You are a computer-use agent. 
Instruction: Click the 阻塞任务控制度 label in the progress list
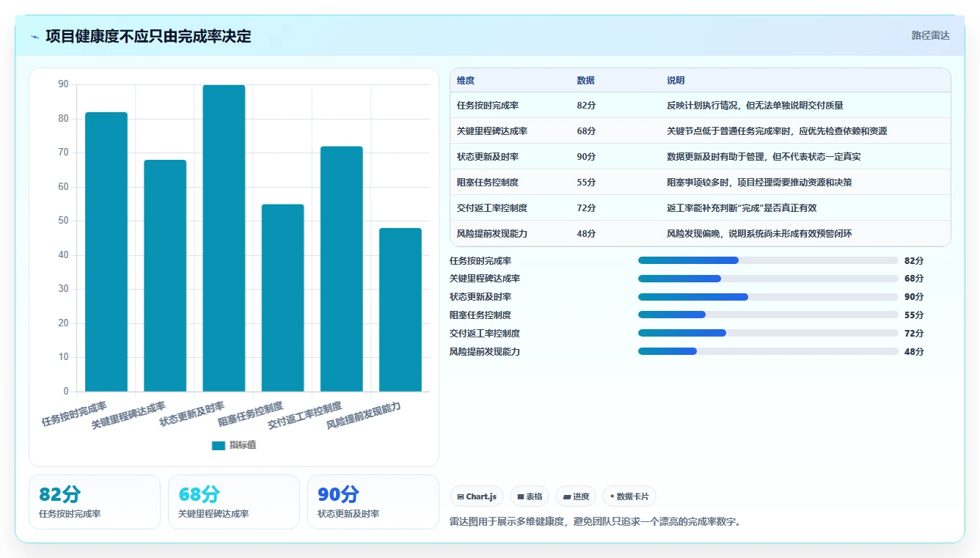tap(480, 315)
